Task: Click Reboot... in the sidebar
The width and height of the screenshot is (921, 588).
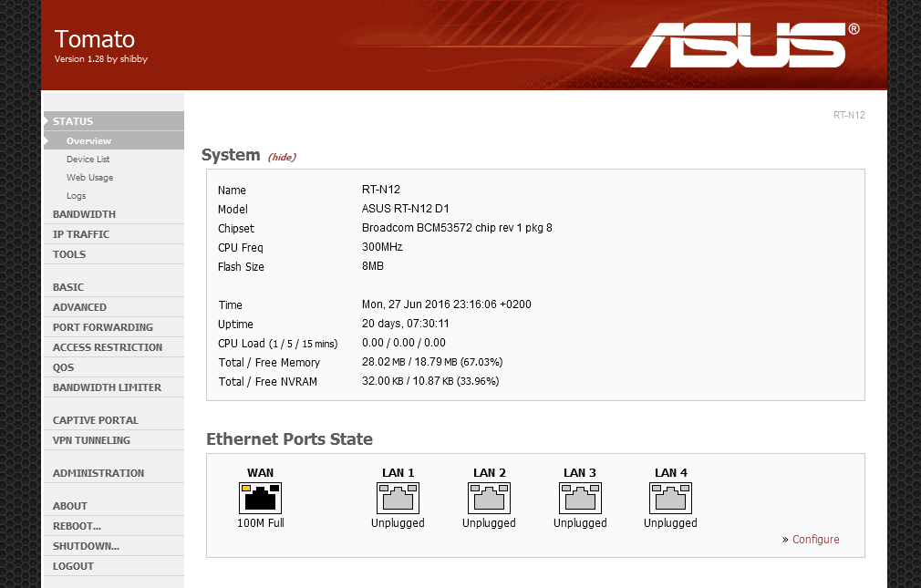Action: [x=114, y=526]
